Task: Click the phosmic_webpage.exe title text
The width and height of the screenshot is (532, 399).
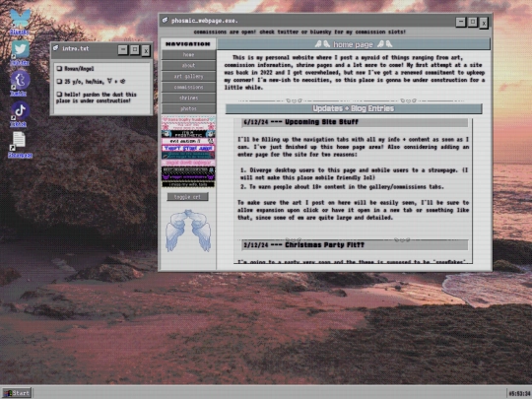Action: (205, 21)
